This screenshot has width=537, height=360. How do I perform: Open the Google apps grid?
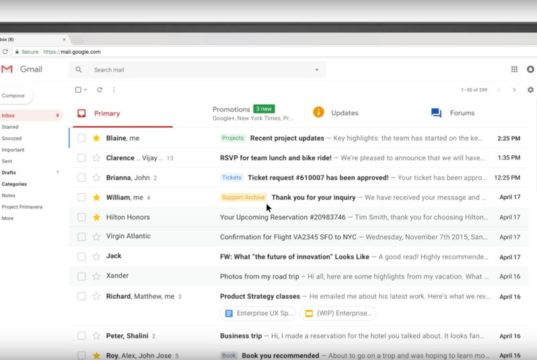click(x=514, y=70)
